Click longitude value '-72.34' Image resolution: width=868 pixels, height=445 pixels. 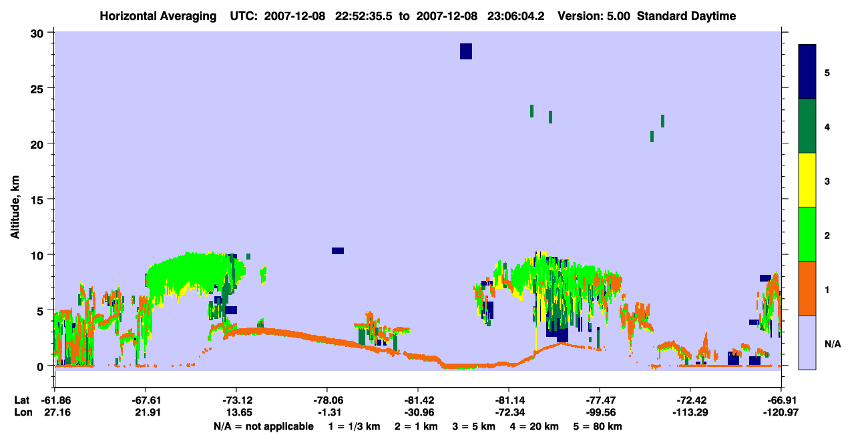coord(508,412)
